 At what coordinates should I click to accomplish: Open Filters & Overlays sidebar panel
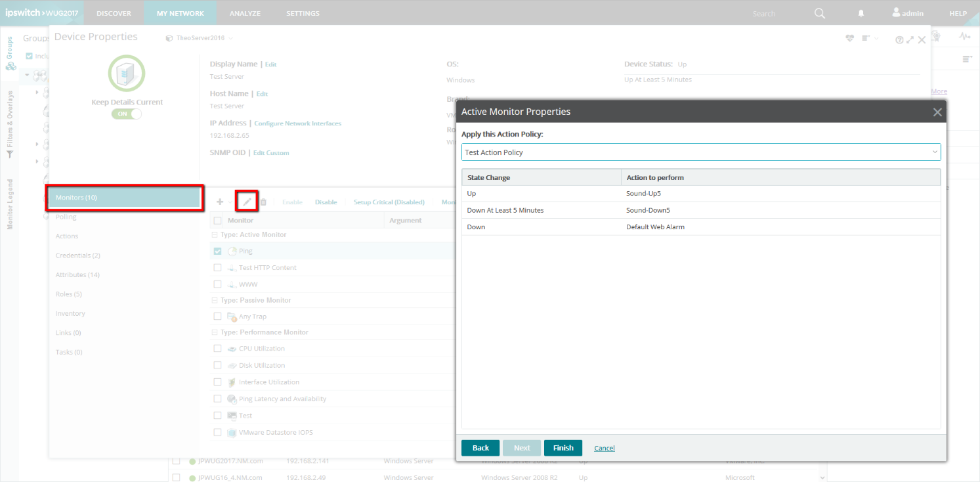point(10,125)
